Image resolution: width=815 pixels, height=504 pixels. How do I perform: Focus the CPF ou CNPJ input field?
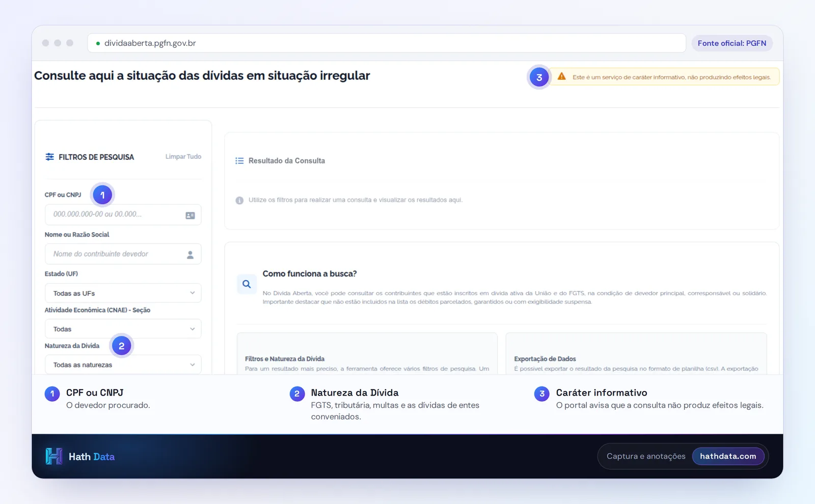(x=123, y=215)
